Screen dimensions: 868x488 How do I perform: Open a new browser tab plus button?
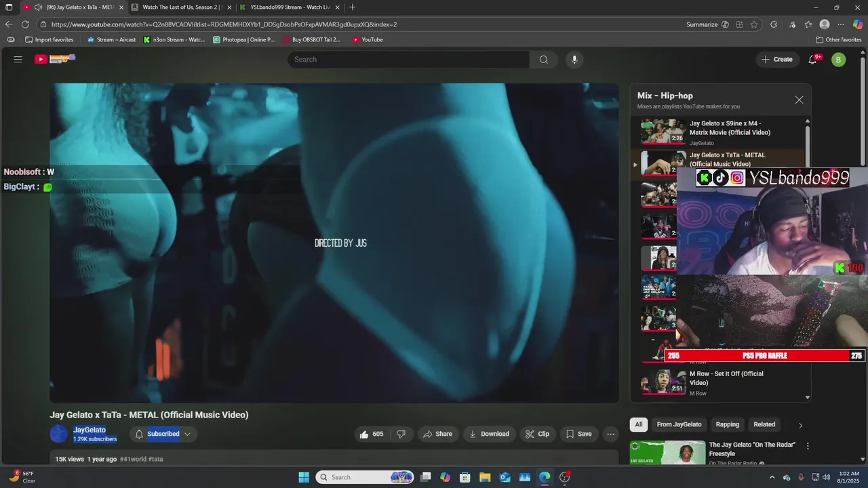(352, 7)
